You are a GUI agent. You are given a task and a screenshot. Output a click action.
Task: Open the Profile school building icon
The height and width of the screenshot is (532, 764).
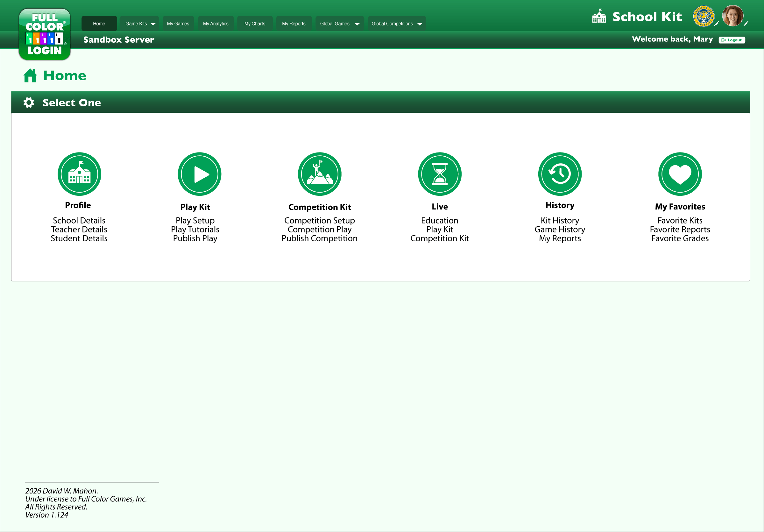pos(79,174)
